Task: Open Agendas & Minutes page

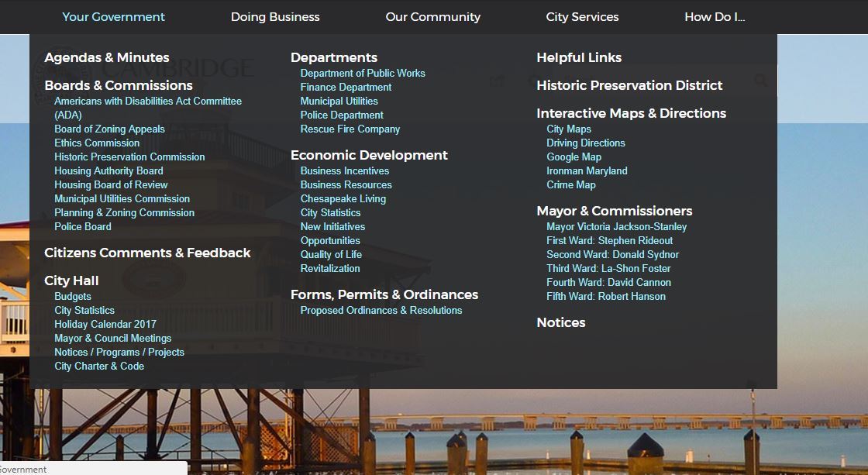Action: [106, 57]
